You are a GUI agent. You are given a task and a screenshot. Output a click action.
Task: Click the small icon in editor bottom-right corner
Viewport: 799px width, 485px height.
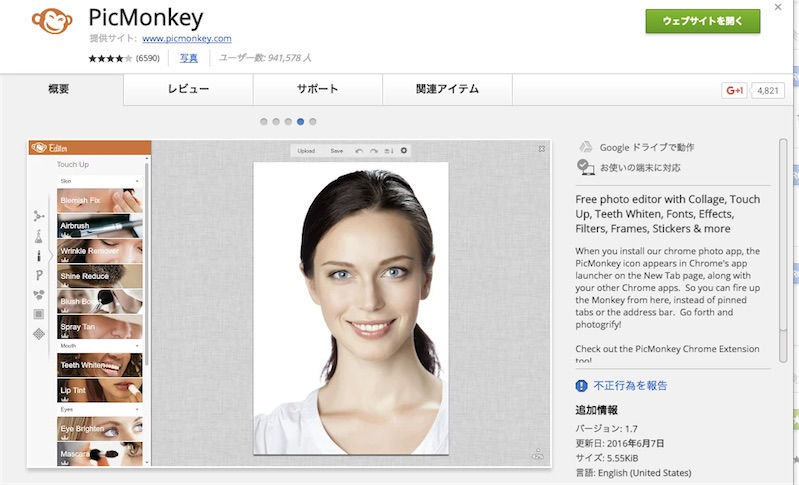(x=538, y=454)
